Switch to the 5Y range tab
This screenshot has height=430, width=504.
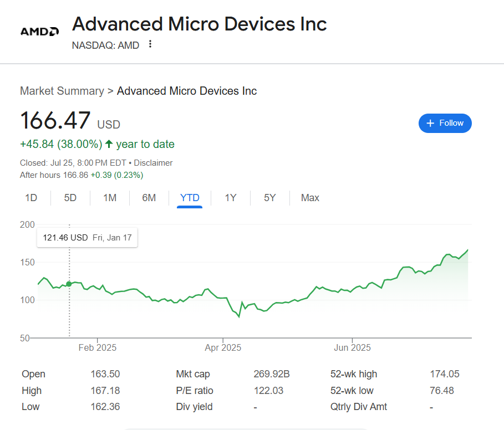click(269, 198)
